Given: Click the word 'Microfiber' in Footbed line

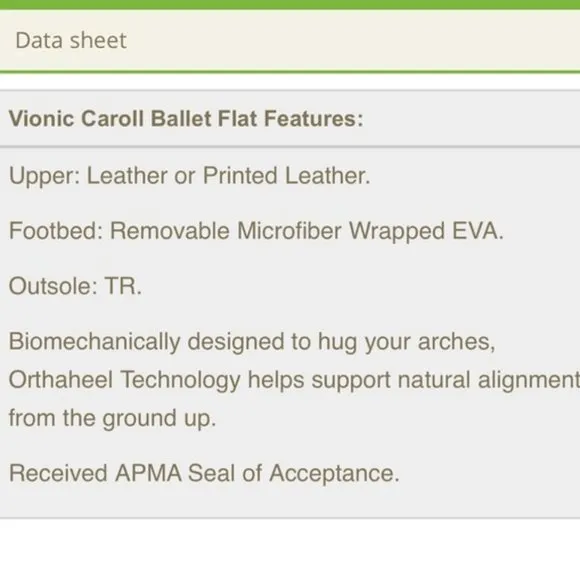Looking at the screenshot, I should click(289, 231).
